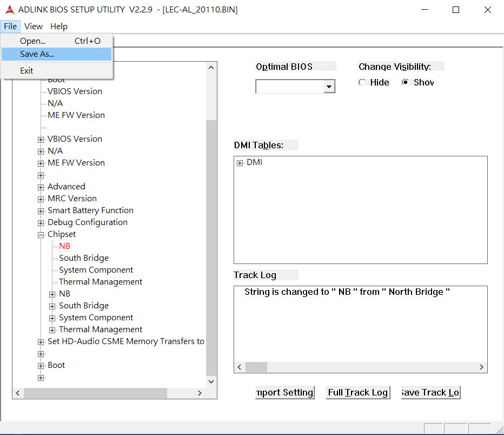Select the Show visibility radio button
The image size is (504, 435).
point(405,82)
